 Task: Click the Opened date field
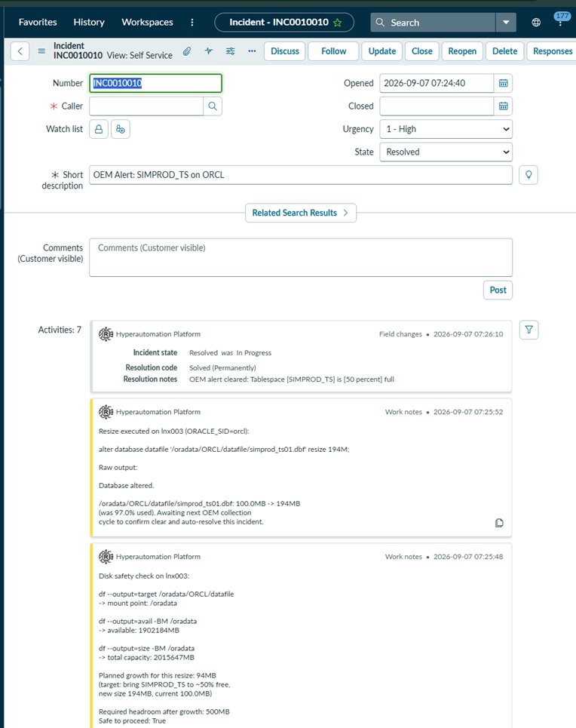(437, 83)
